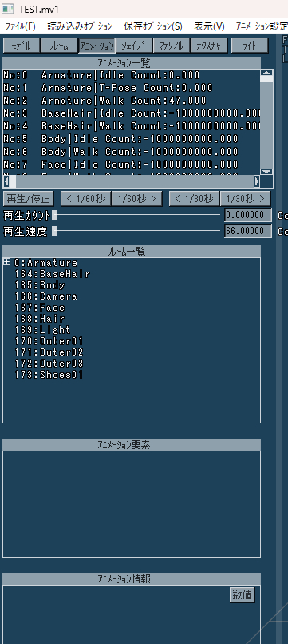Click the 再生カウント slider handle
The height and width of the screenshot is (644, 288).
54,215
